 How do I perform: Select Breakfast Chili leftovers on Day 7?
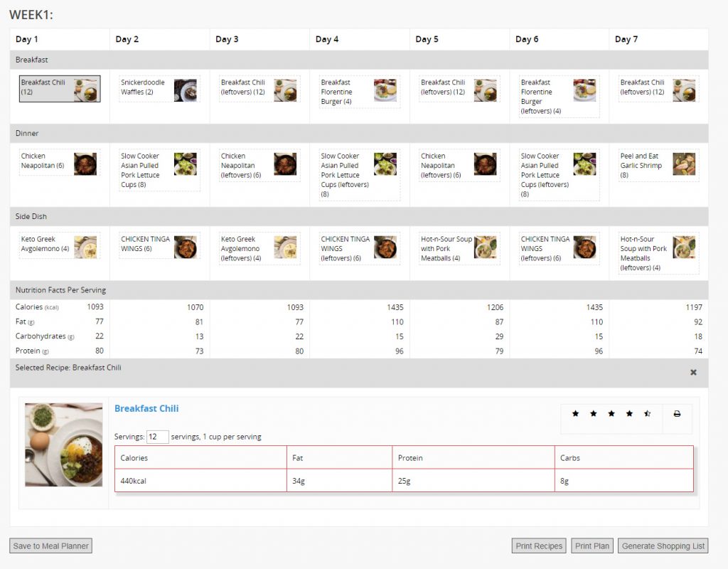(x=658, y=88)
